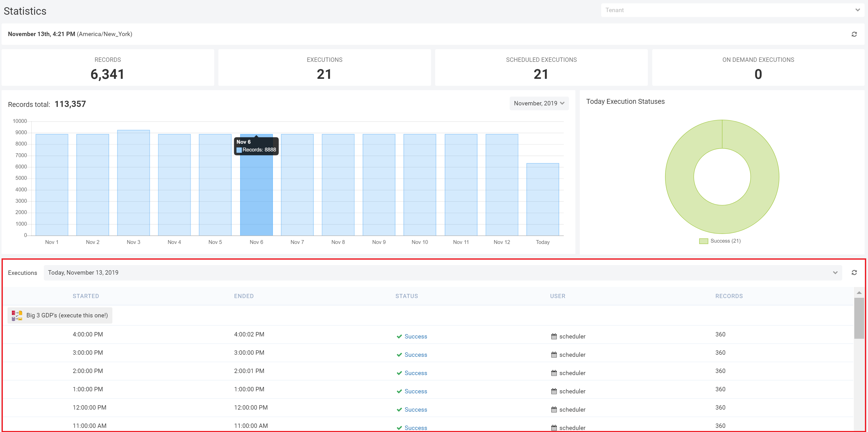The width and height of the screenshot is (868, 432).
Task: Click the Success link for 12:00:00 PM execution
Action: 416,409
